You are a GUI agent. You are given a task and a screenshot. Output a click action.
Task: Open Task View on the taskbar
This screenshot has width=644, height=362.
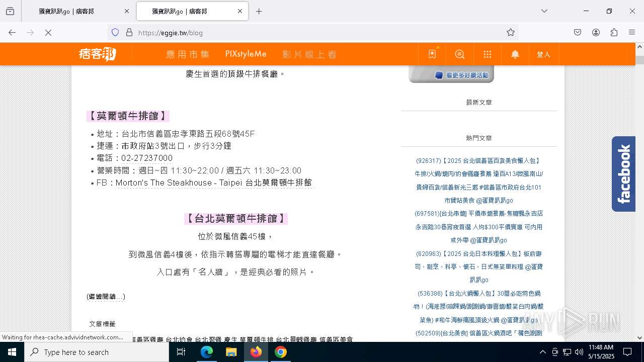pyautogui.click(x=181, y=352)
